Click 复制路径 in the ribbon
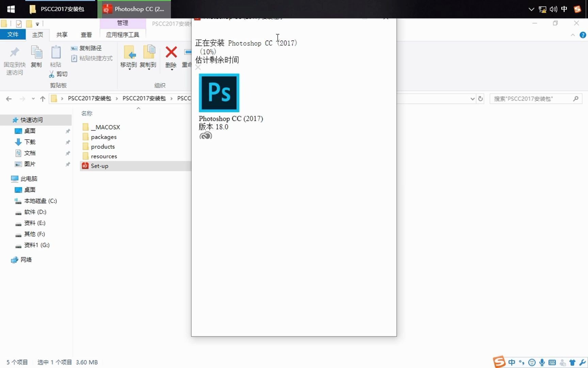This screenshot has height=368, width=588. 86,48
